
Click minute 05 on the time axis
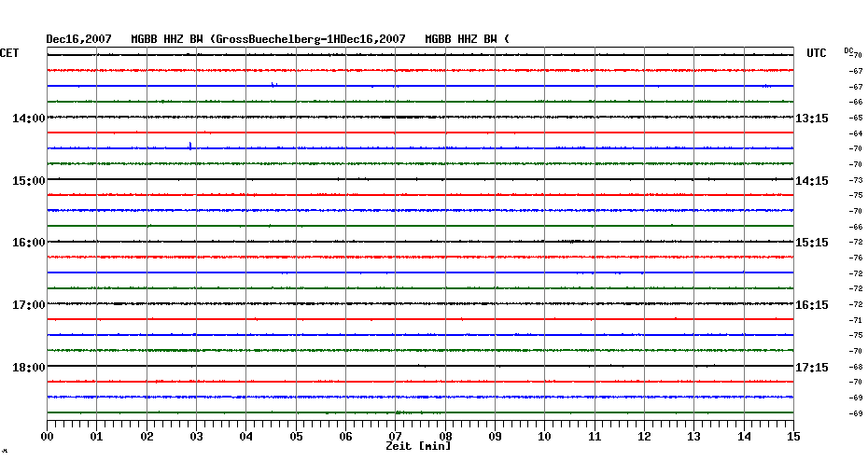click(x=296, y=437)
